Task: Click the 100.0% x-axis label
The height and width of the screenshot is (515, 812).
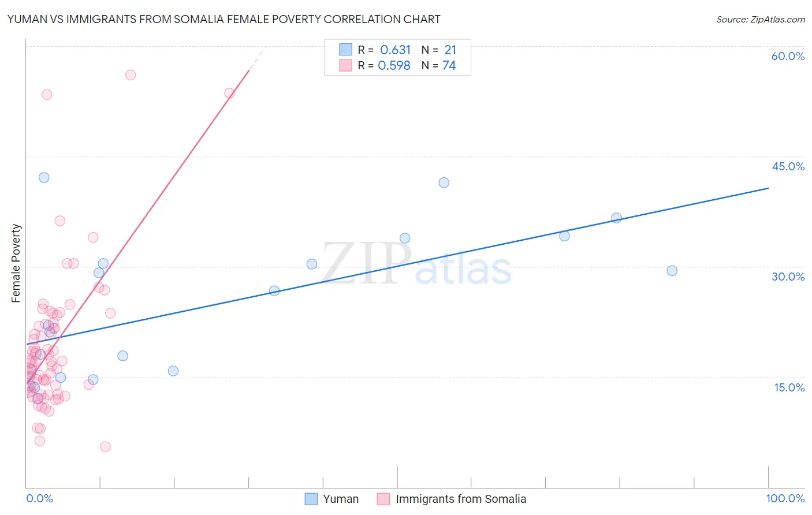Action: [x=785, y=498]
